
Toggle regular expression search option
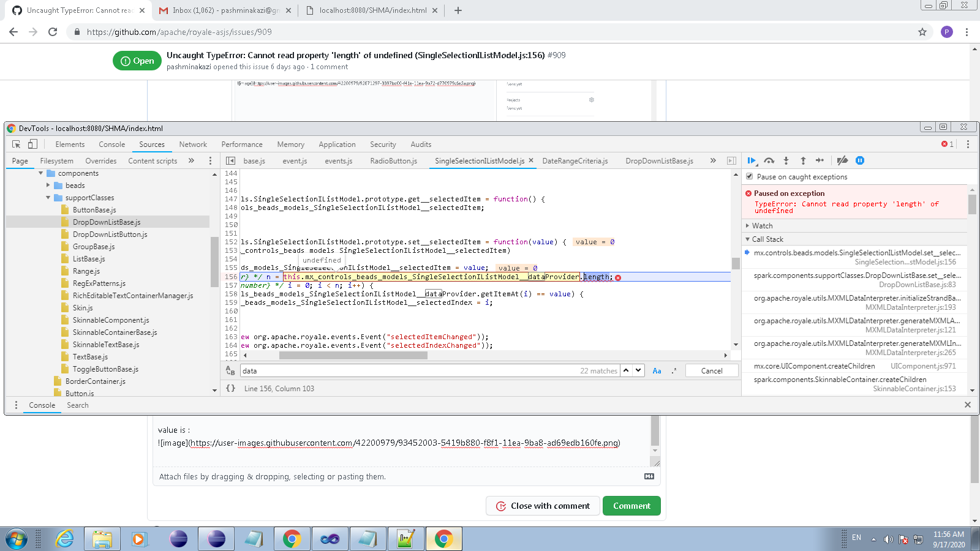[x=674, y=371]
